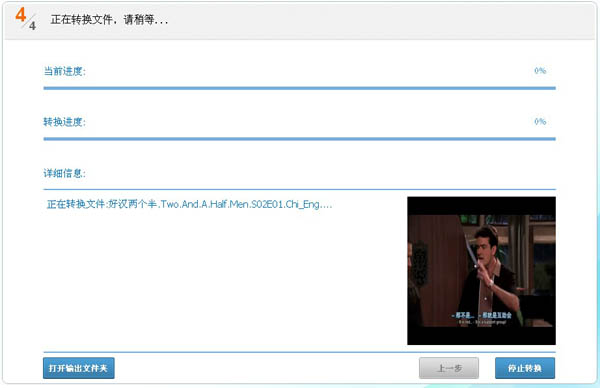This screenshot has width=600, height=388.
Task: Click the 打开输出文件夹 button
Action: [x=78, y=368]
